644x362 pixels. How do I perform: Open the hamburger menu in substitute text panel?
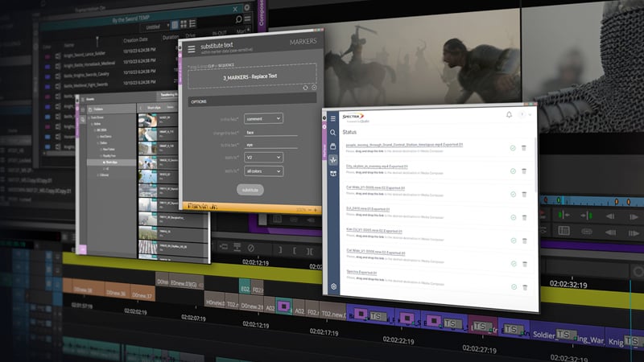[x=192, y=50]
